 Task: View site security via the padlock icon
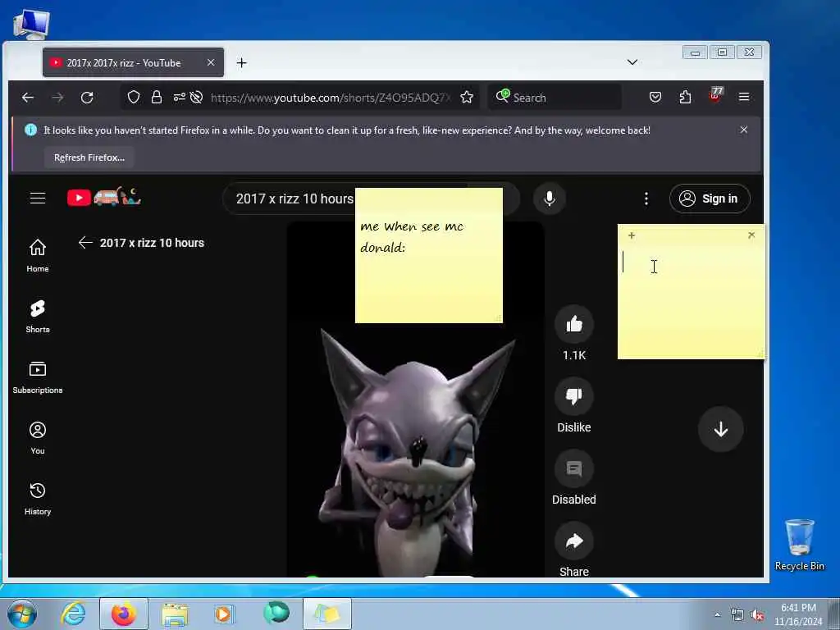[x=157, y=97]
